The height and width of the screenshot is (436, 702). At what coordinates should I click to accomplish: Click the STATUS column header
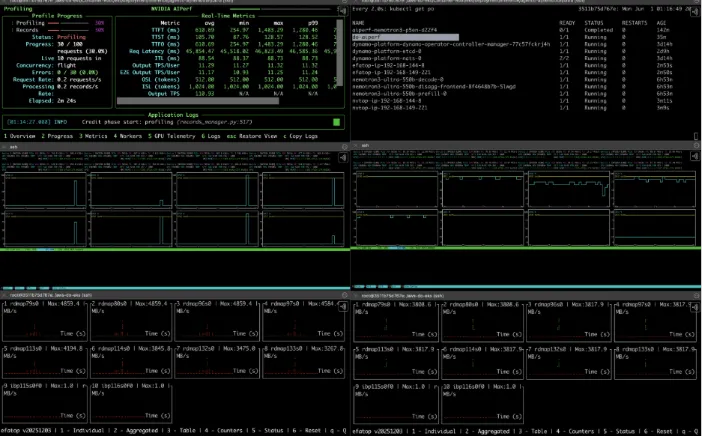[x=594, y=23]
